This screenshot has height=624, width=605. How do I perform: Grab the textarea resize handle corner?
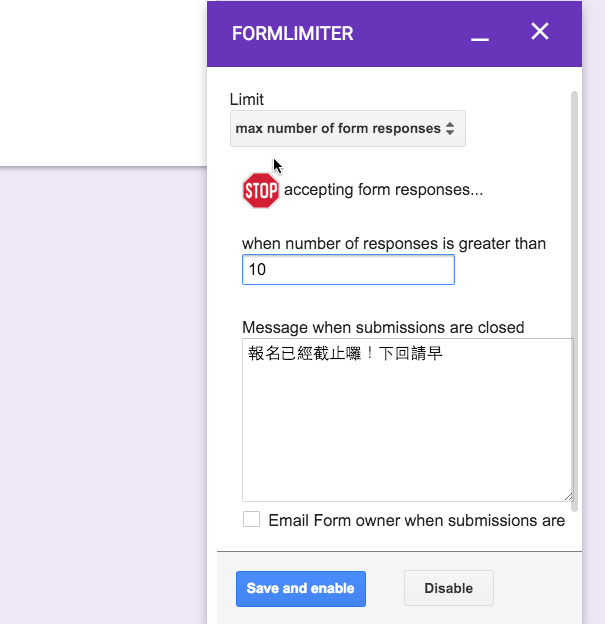click(568, 497)
